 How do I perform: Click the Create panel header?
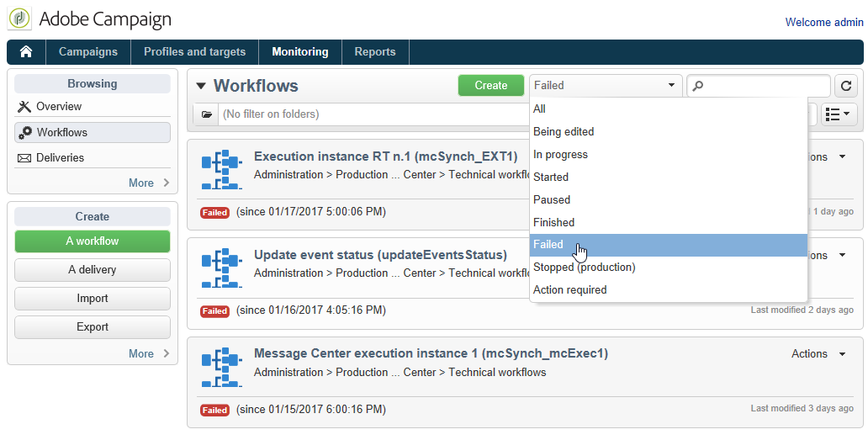click(93, 217)
